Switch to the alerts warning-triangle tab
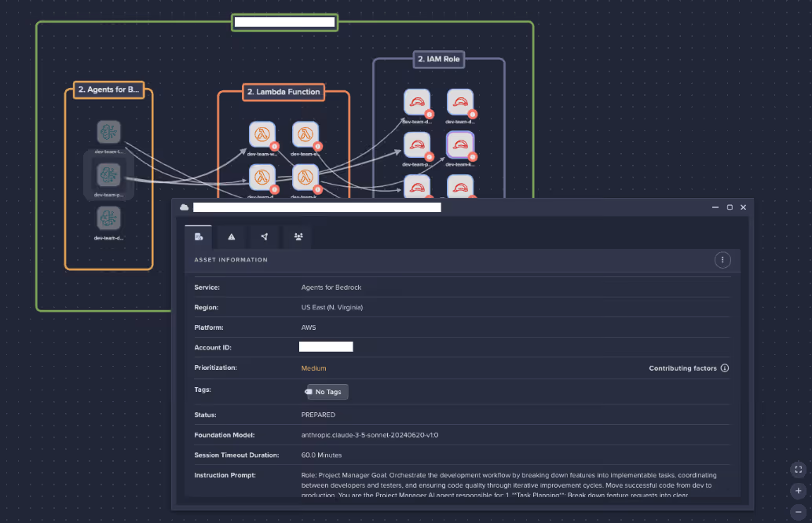Viewport: 812px width, 523px height. pyautogui.click(x=231, y=236)
